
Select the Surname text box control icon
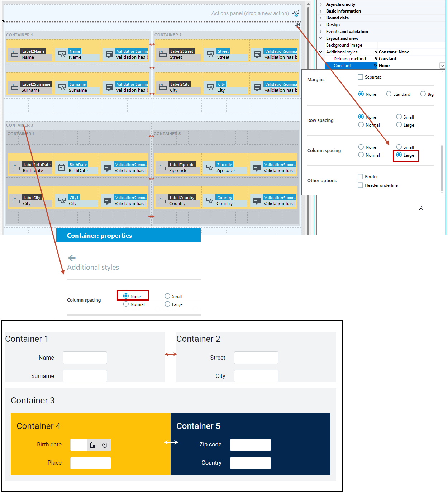(x=62, y=87)
